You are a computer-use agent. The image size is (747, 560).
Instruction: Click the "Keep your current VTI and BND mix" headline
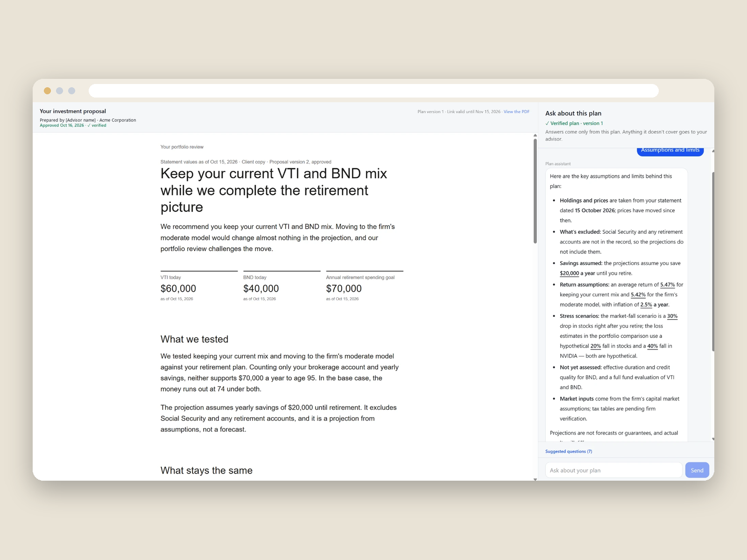[x=274, y=190]
